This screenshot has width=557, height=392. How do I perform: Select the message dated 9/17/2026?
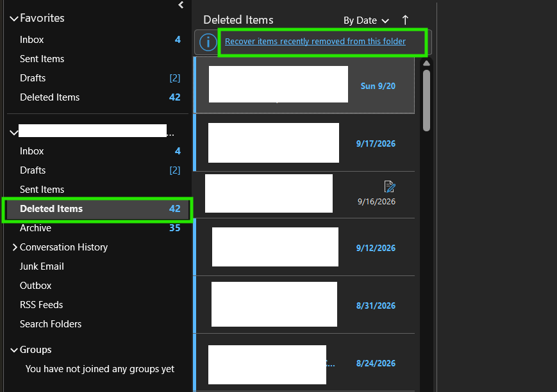pyautogui.click(x=304, y=143)
